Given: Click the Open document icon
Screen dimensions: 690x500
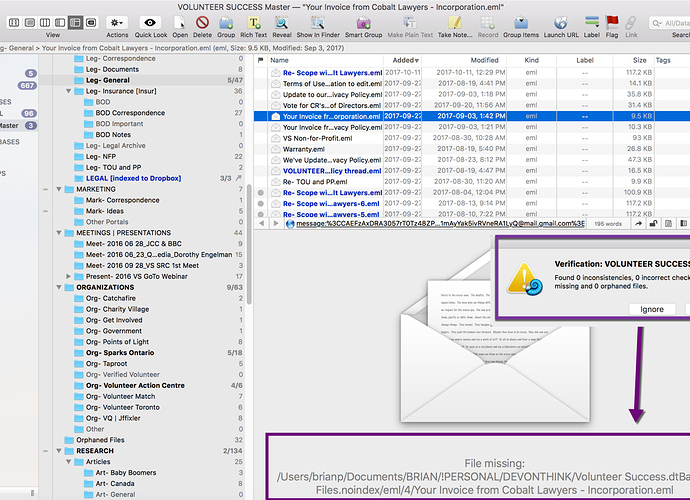Looking at the screenshot, I should pyautogui.click(x=180, y=22).
